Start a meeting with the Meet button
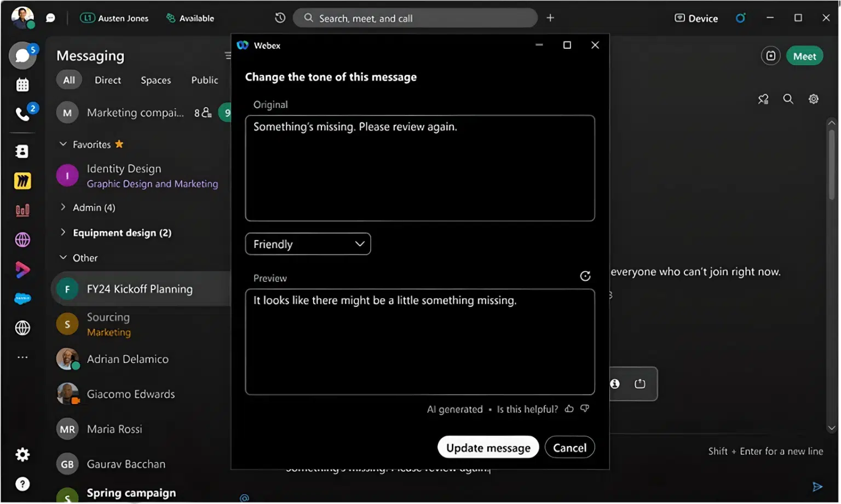Image resolution: width=841 pixels, height=504 pixels. pos(804,56)
